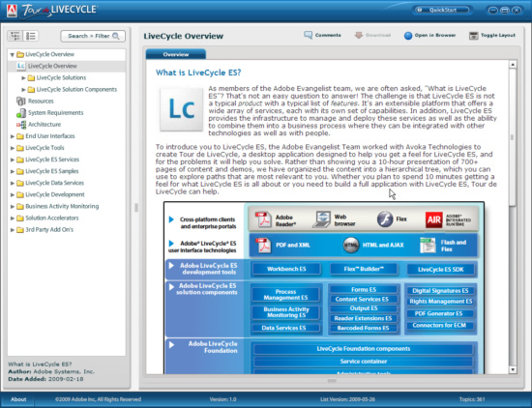Viewport: 532px width, 408px height.
Task: Click the LiveCycle ES SDK box
Action: [440, 270]
